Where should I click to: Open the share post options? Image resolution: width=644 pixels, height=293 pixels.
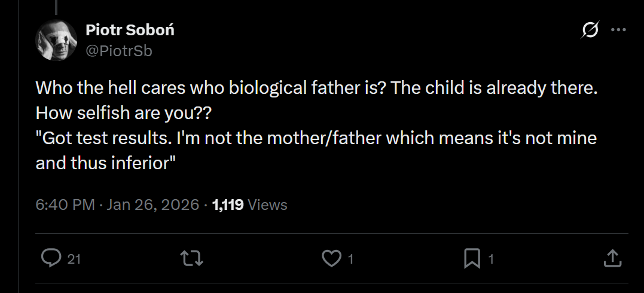pos(611,258)
